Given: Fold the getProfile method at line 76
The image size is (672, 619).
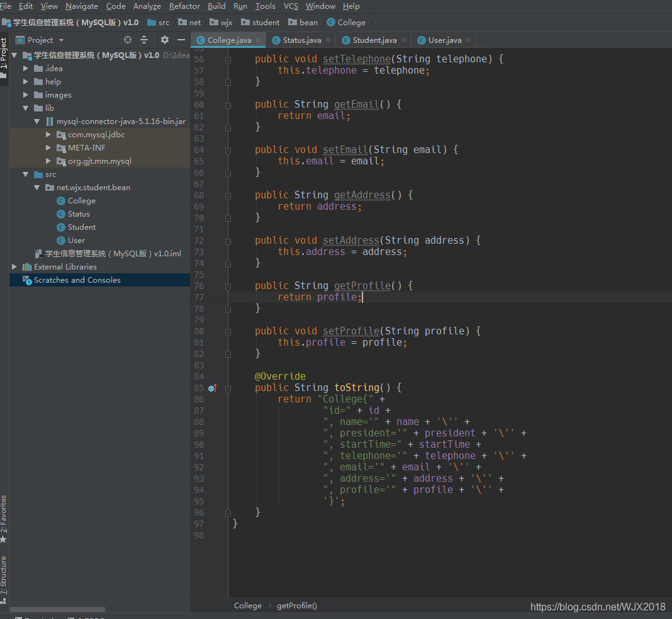Looking at the screenshot, I should 228,287.
